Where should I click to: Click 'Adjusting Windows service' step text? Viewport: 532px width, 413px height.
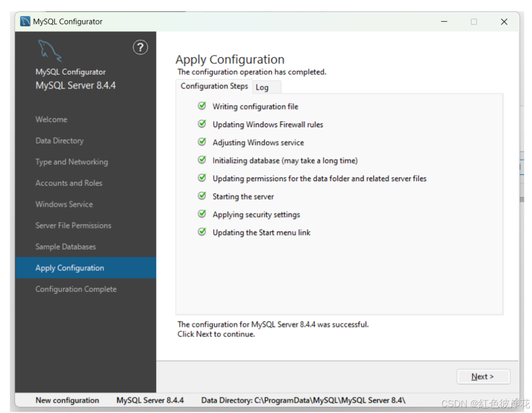coord(258,143)
